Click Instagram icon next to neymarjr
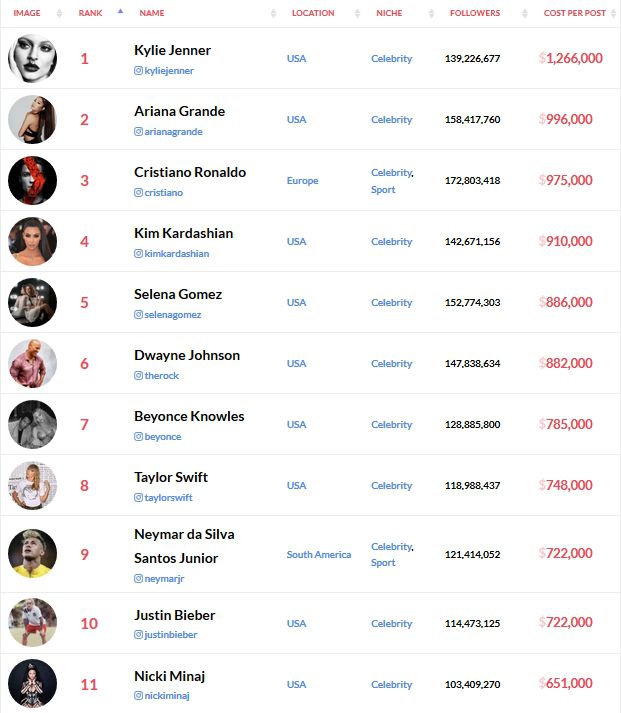The image size is (621, 713). click(138, 578)
